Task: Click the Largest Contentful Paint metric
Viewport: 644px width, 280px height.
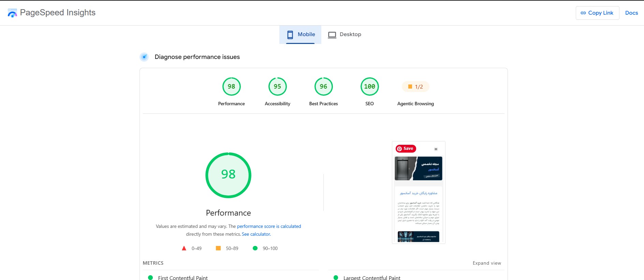Action: (x=372, y=278)
